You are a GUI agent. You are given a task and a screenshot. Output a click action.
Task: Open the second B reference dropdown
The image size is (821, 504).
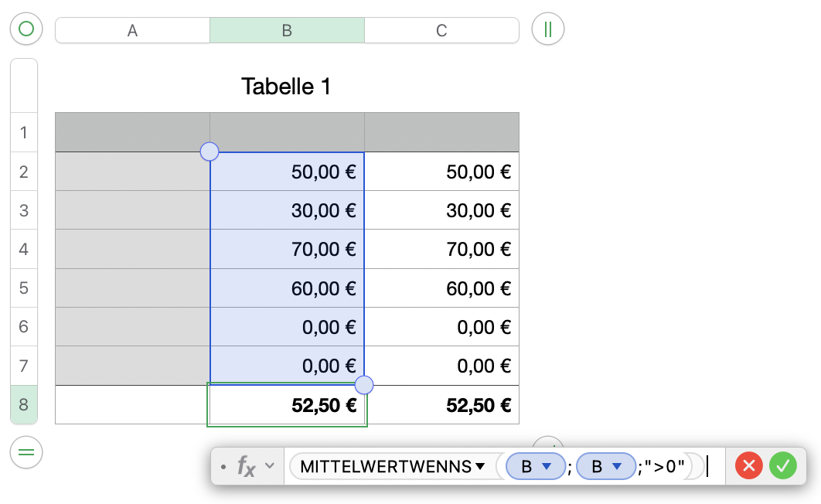(617, 466)
